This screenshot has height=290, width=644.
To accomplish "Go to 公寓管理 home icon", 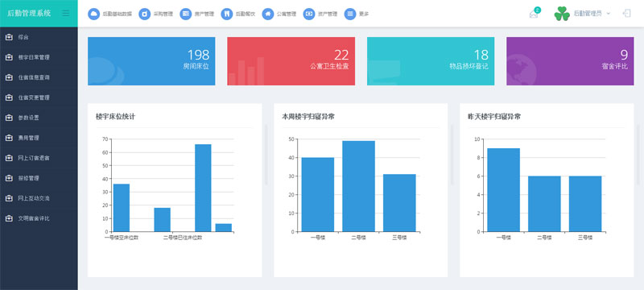I will 268,14.
